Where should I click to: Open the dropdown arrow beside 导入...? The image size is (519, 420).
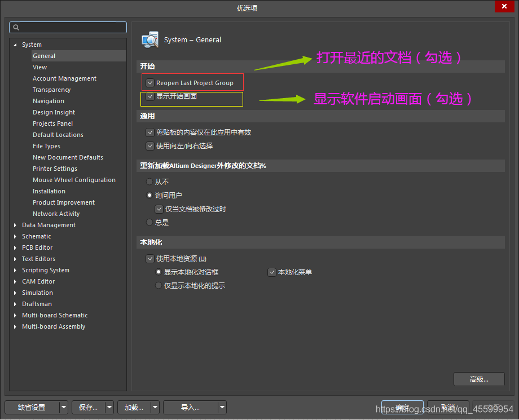(x=222, y=408)
